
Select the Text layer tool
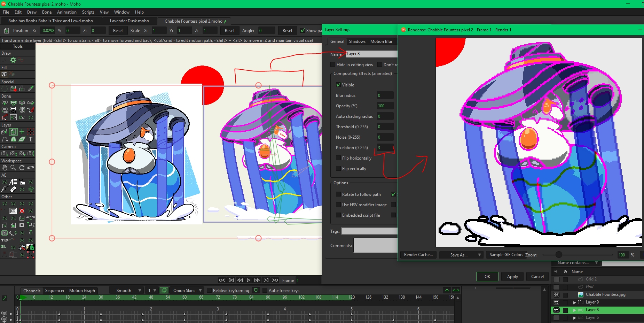(31, 139)
